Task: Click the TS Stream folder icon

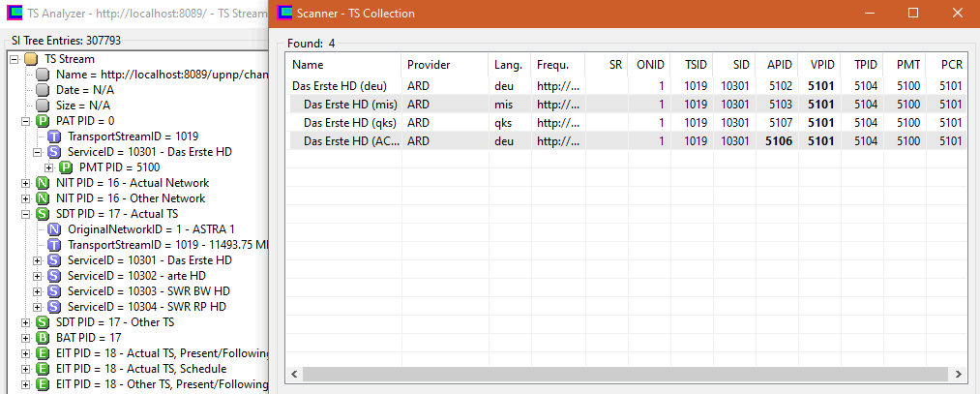Action: point(31,59)
